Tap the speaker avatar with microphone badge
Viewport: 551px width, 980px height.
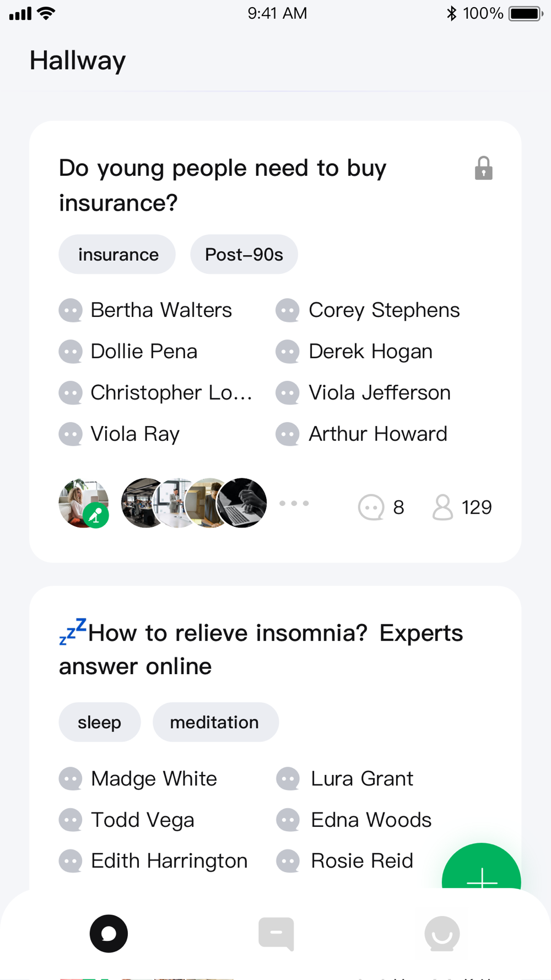[84, 503]
